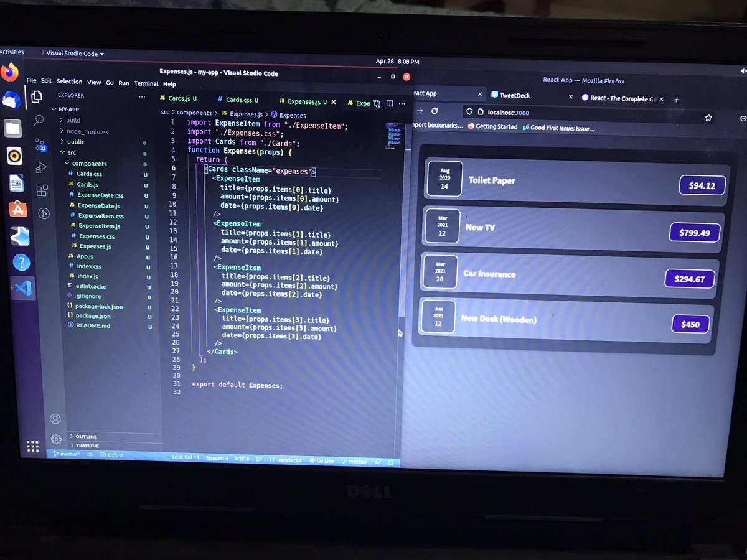Click the Firefox forward arrow

point(420,110)
